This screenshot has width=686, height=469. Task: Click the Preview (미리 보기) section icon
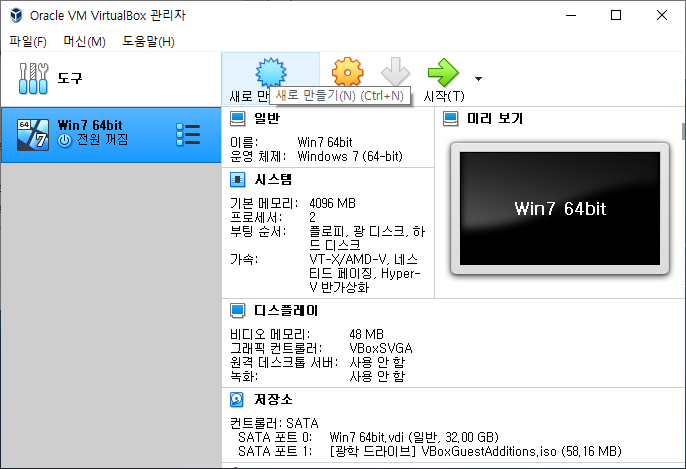(x=451, y=119)
